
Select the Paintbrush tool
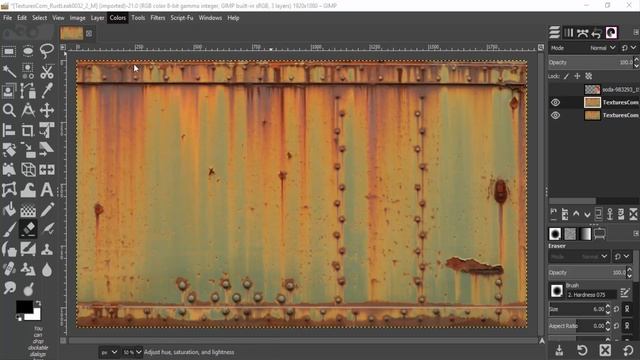point(9,229)
